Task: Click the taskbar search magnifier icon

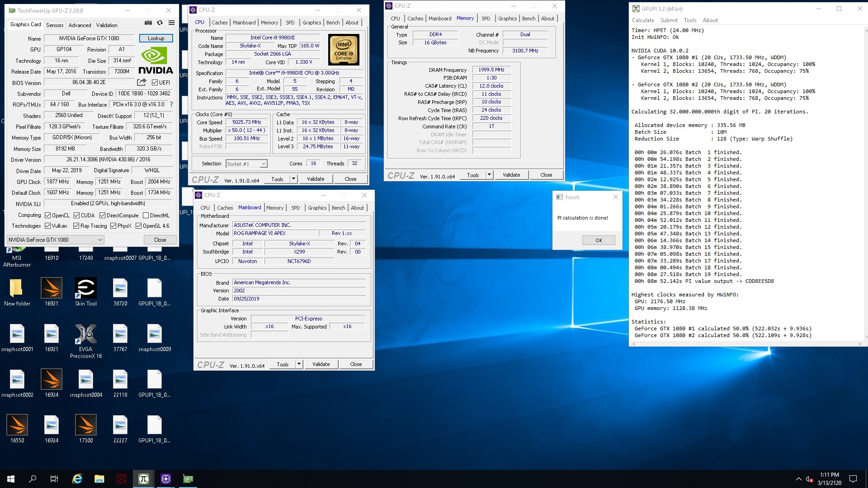Action: (x=33, y=479)
